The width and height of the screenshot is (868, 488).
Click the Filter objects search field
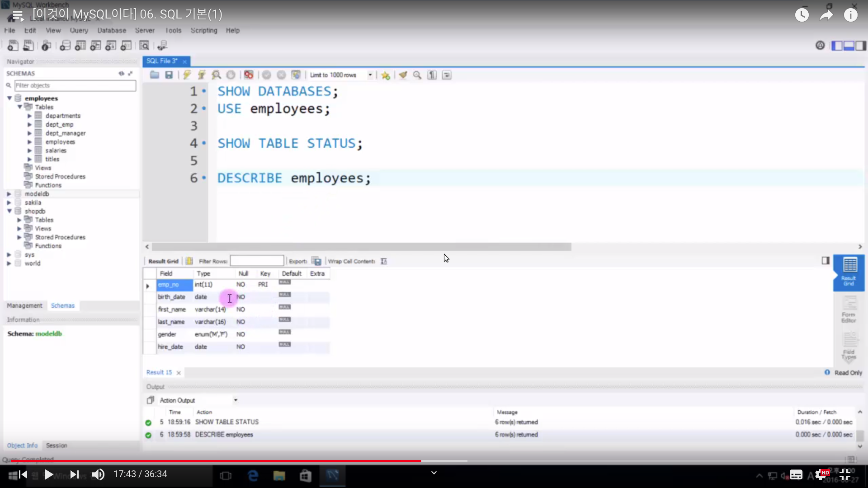[x=75, y=85]
